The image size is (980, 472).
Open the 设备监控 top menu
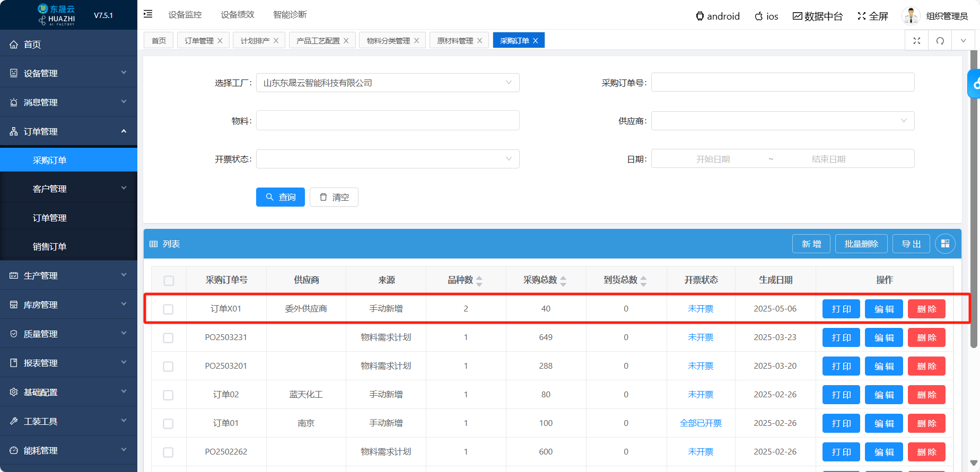coord(185,14)
